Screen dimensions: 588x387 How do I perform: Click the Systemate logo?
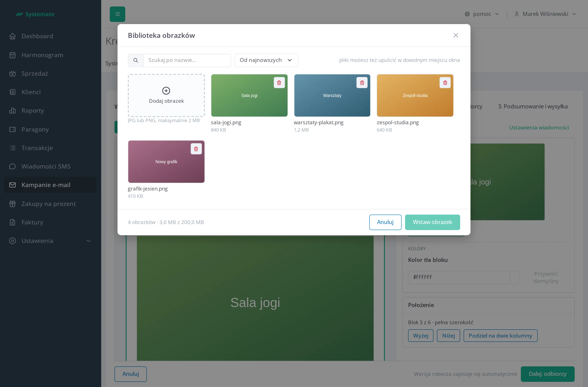35,14
